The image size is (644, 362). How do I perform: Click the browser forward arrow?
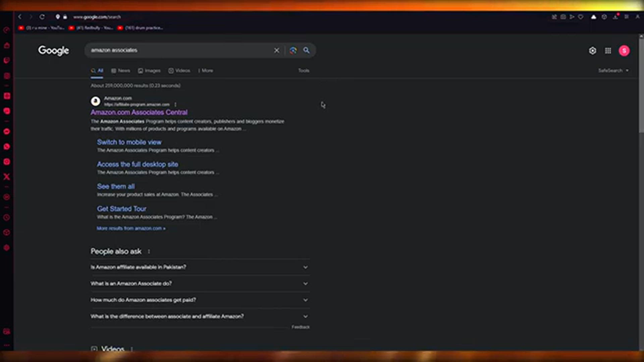click(x=31, y=17)
